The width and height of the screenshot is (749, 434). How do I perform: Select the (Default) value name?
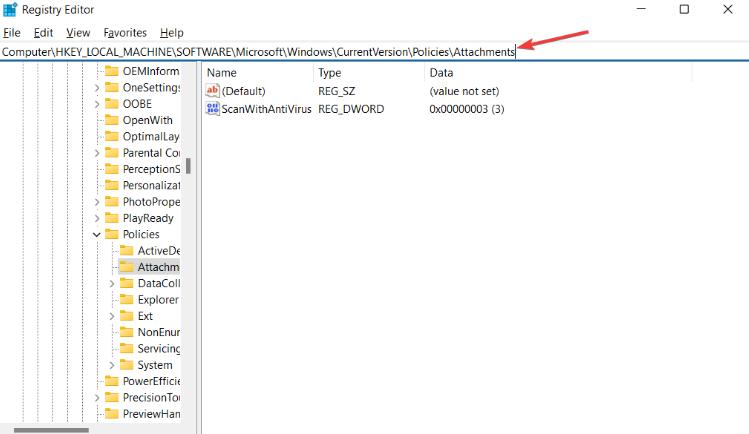click(244, 91)
